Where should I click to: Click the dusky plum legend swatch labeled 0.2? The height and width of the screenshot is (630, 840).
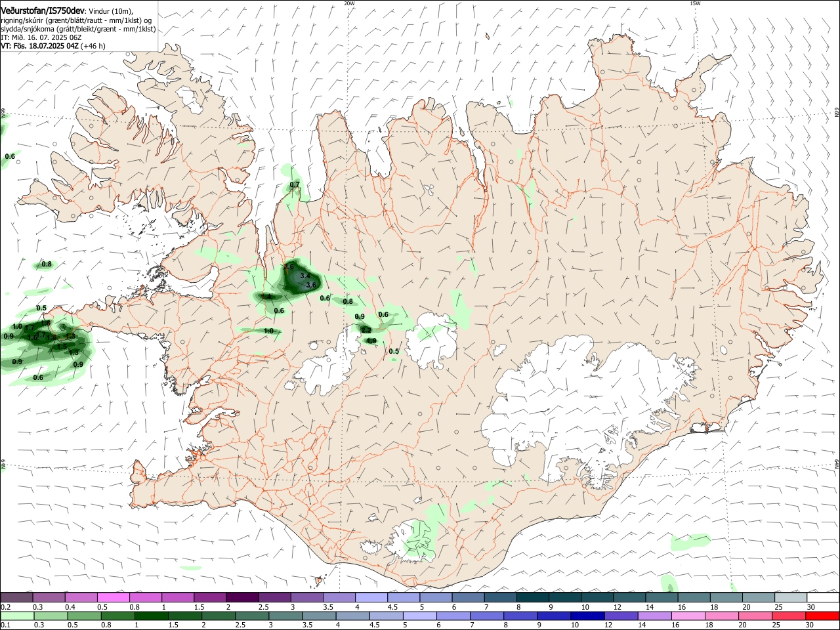click(x=16, y=597)
